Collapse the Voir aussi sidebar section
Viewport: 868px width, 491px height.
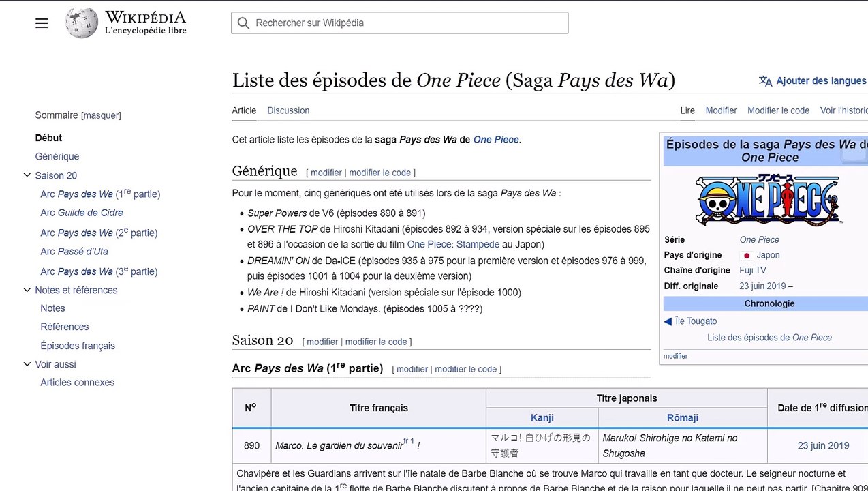point(27,364)
